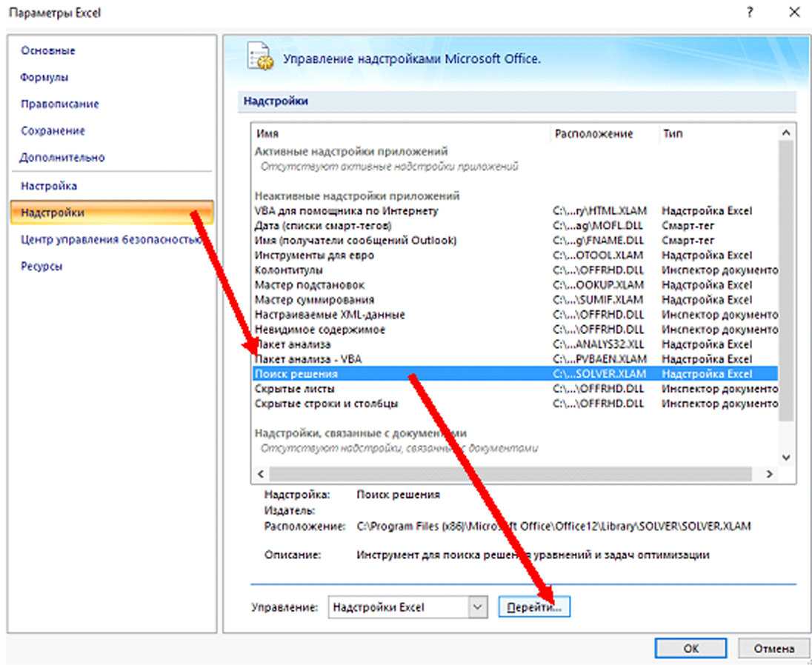The height and width of the screenshot is (665, 812).
Task: Select Настраиваемые XML-данные row
Action: pos(515,315)
